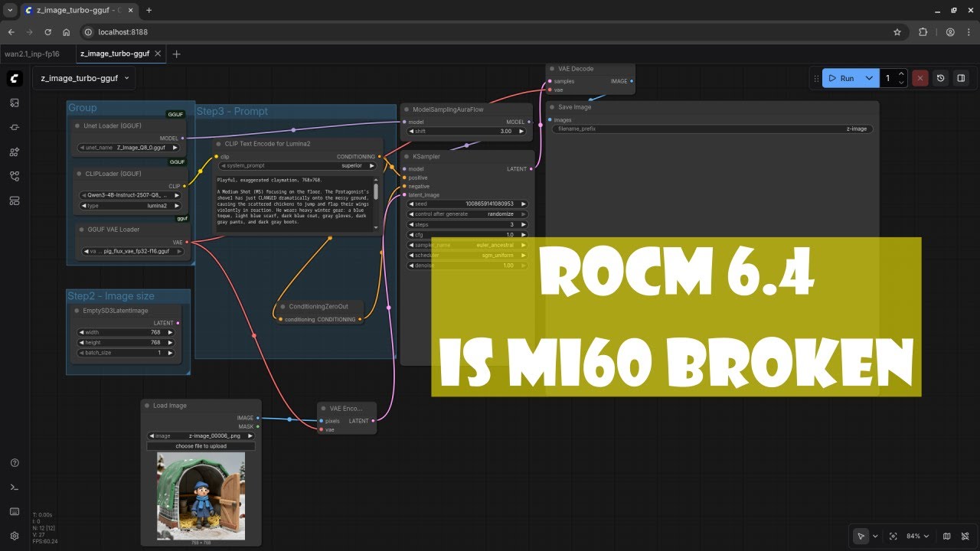Viewport: 980px width, 551px height.
Task: Increase the batch count stepper
Action: (901, 74)
